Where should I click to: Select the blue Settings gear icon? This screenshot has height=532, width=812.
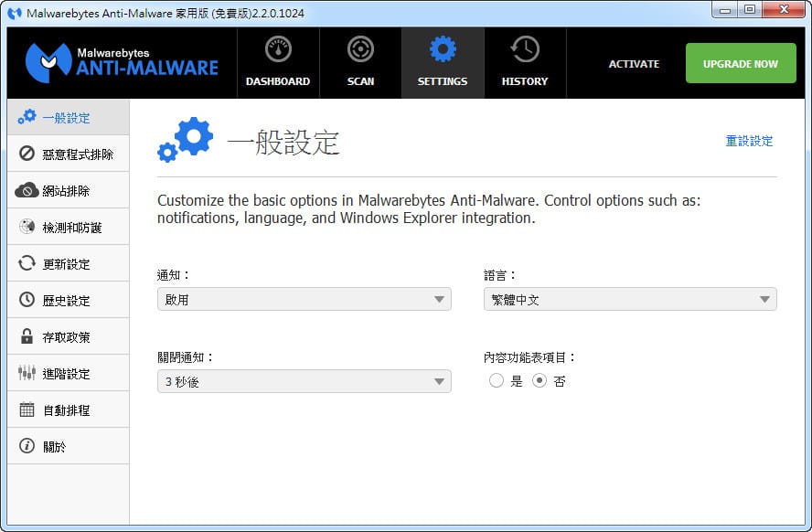(x=443, y=49)
